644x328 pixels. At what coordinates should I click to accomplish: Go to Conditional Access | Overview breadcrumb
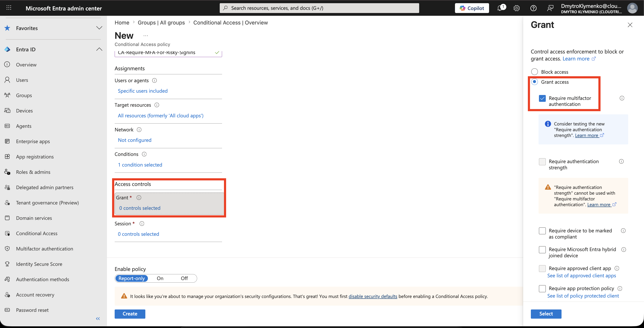point(231,23)
